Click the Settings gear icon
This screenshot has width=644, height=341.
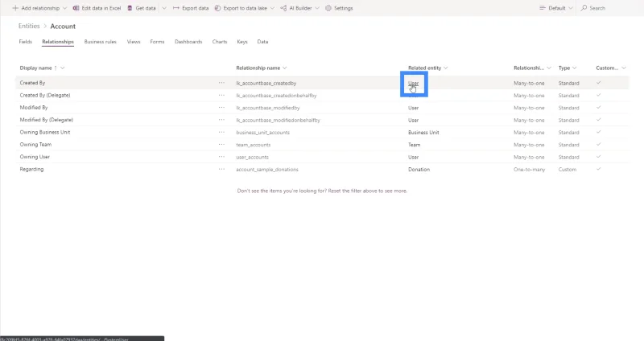click(328, 8)
